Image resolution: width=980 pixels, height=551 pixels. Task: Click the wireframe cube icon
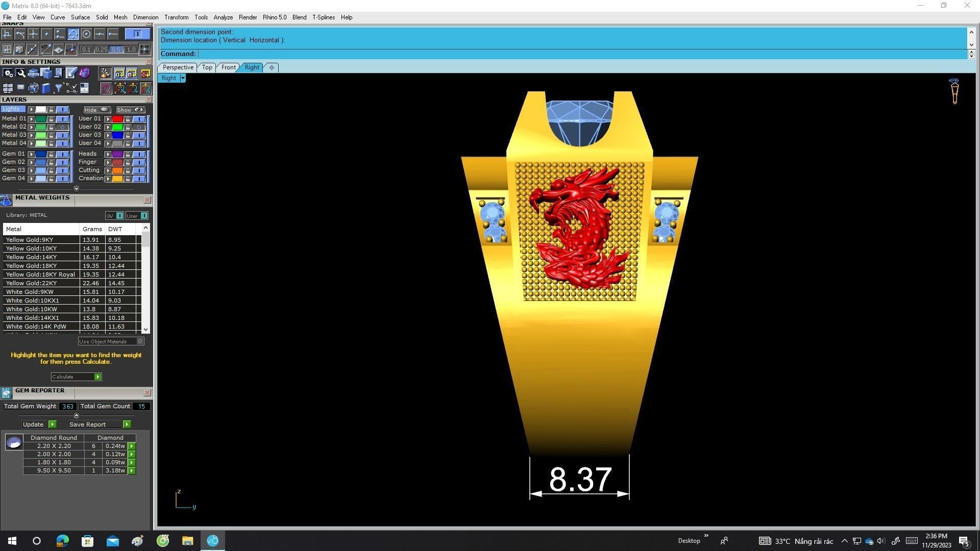click(33, 88)
